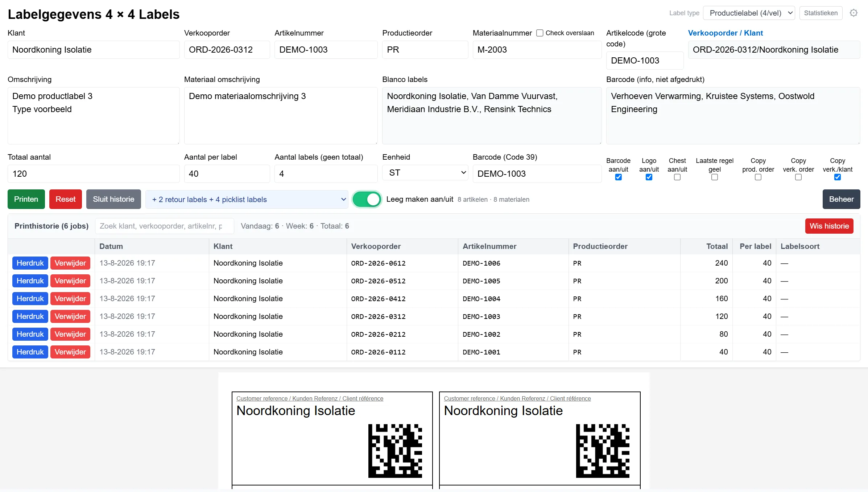Click Wis historie button
This screenshot has height=492, width=868.
coord(830,226)
